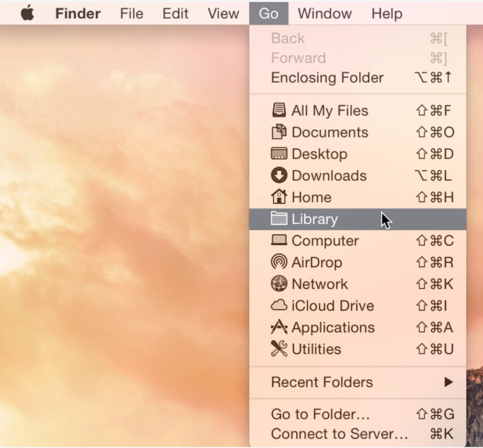Screen dimensions: 483x448
Task: Open the File menu
Action: click(131, 14)
